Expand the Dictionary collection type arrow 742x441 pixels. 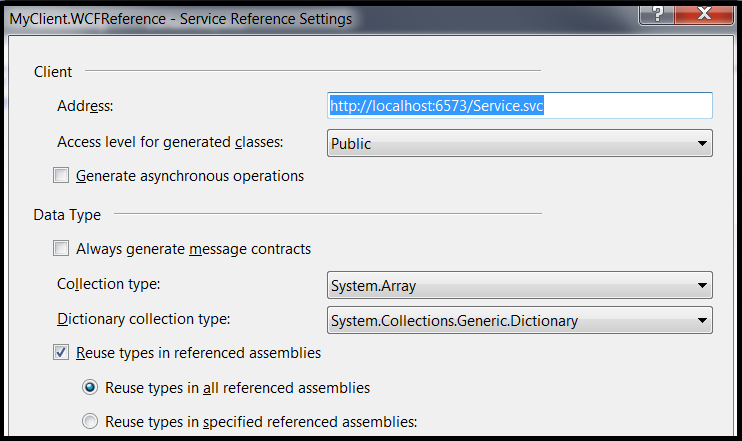702,320
